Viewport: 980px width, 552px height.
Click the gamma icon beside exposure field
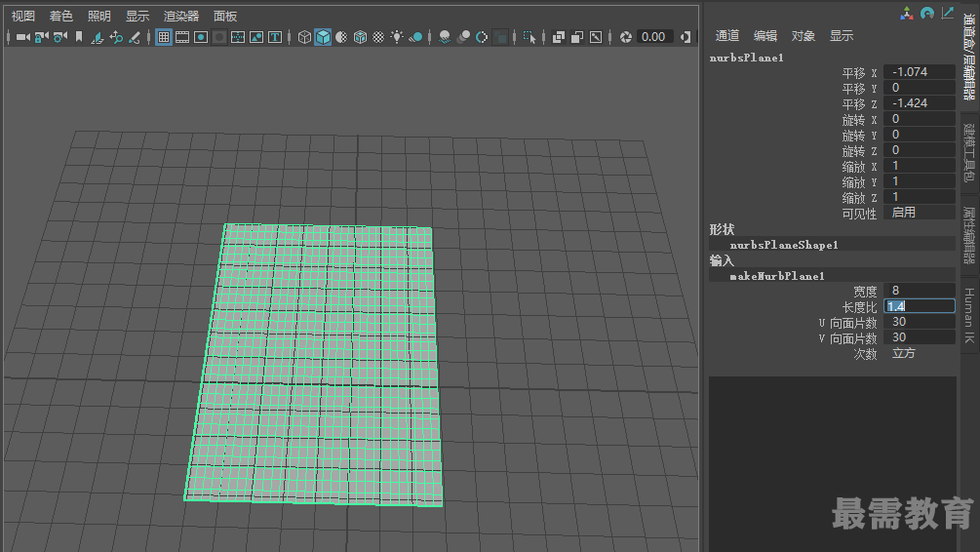coord(686,37)
